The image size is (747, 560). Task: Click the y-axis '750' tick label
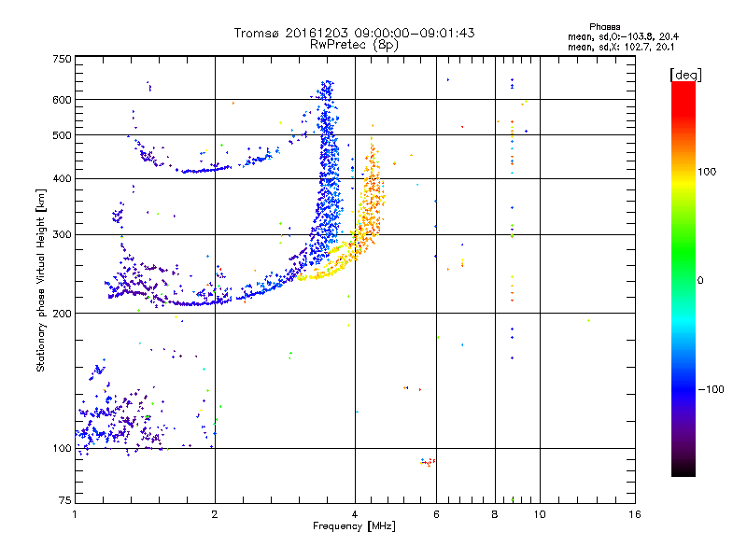[62, 59]
